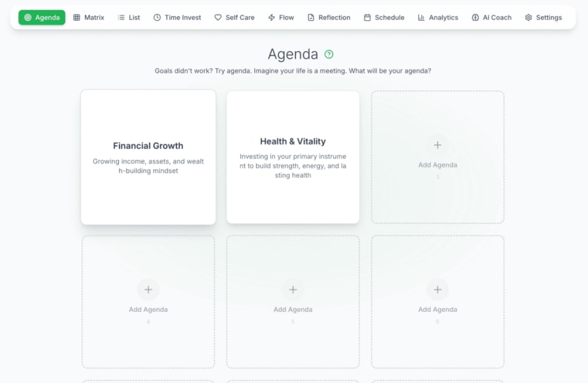Select the Self Care heart icon
The width and height of the screenshot is (588, 383).
point(217,17)
